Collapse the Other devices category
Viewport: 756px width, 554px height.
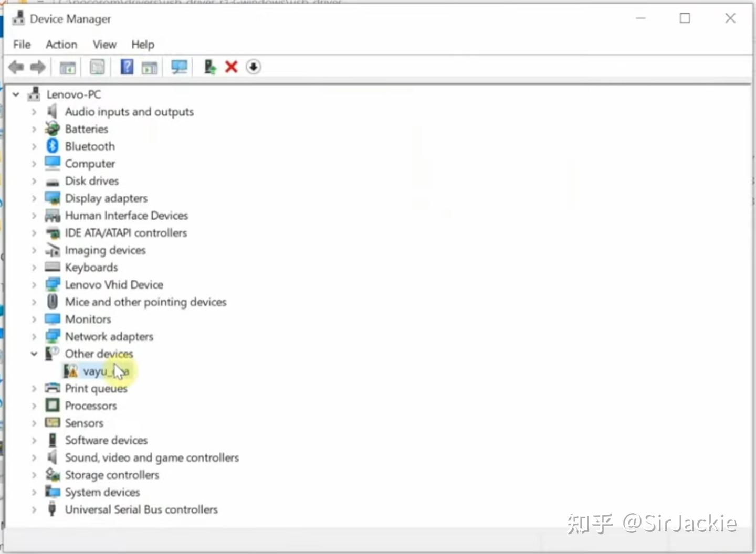coord(34,354)
